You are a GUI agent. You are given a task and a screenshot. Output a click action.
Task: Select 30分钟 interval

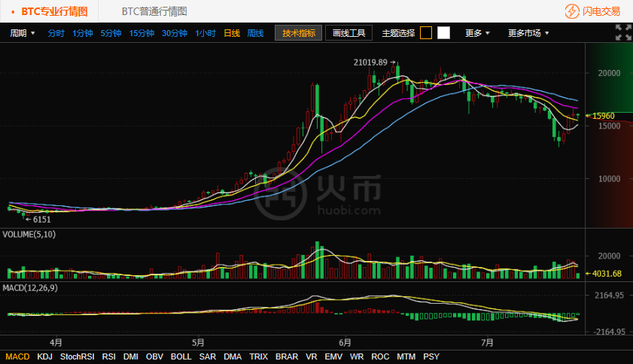pyautogui.click(x=175, y=33)
